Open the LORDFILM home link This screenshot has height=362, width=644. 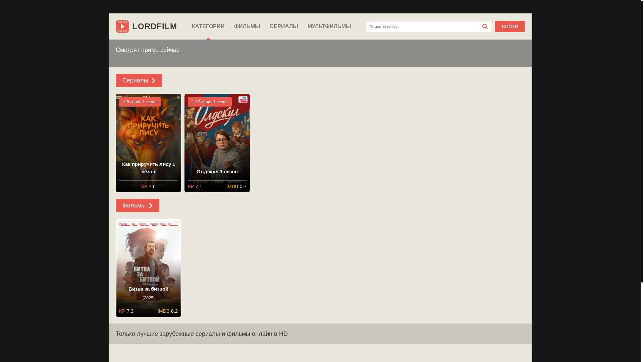coord(147,26)
